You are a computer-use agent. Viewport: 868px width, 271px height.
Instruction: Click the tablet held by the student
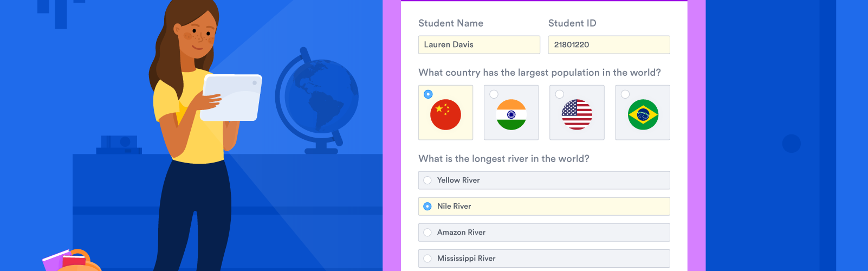(231, 98)
